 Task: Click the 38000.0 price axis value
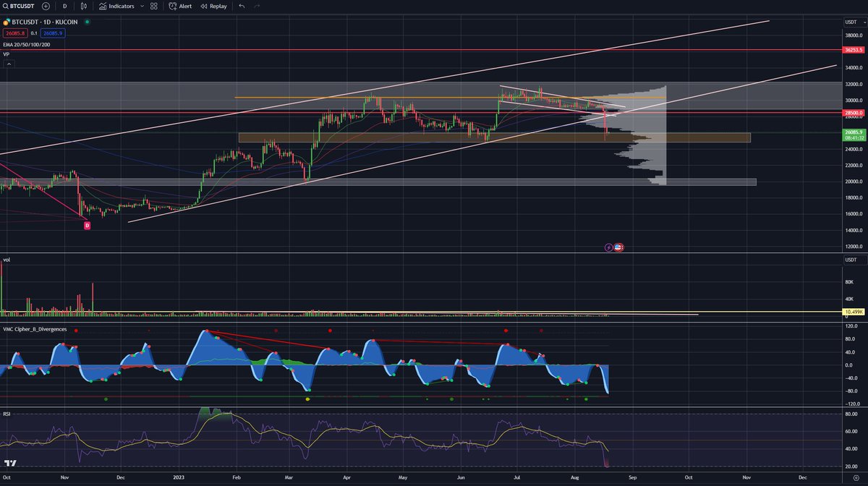point(854,35)
